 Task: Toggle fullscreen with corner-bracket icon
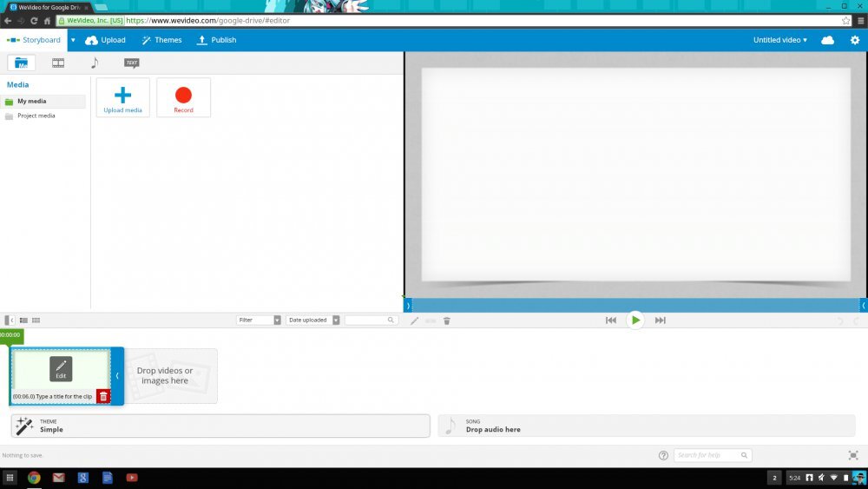pos(853,455)
